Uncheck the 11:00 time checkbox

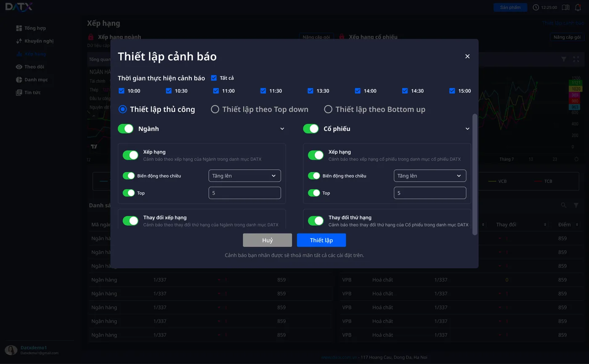click(216, 91)
